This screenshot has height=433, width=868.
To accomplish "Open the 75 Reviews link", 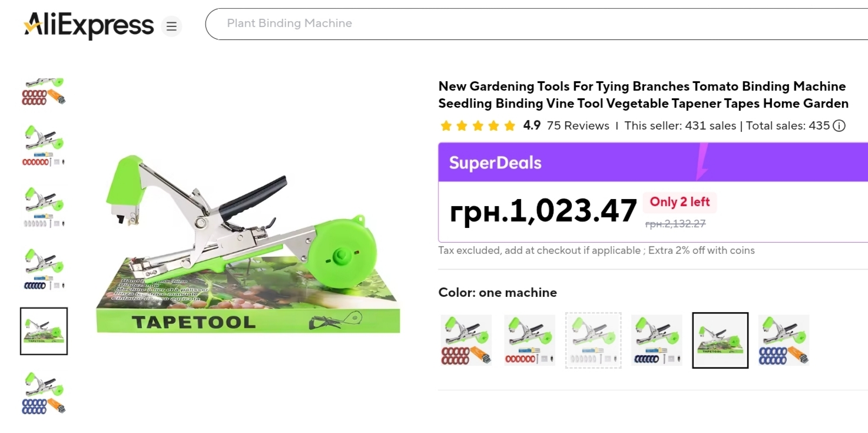I will [578, 125].
